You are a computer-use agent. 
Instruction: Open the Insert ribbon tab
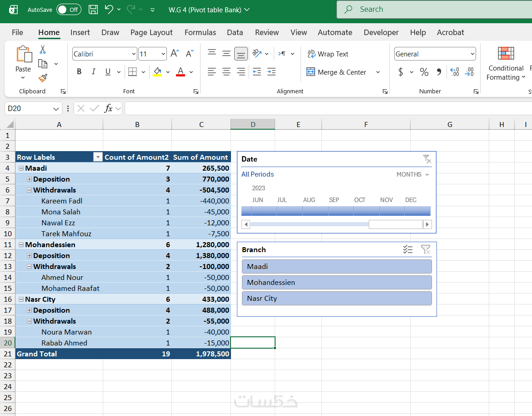pyautogui.click(x=80, y=32)
